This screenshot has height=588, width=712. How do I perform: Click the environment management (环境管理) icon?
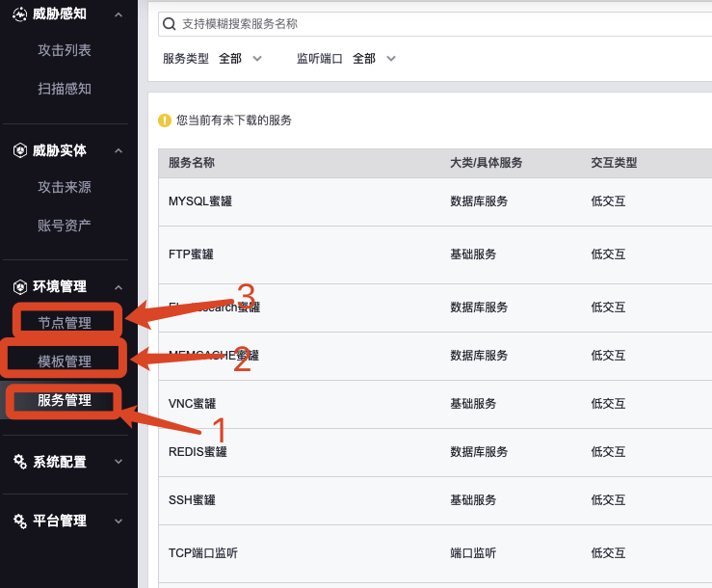pyautogui.click(x=19, y=286)
